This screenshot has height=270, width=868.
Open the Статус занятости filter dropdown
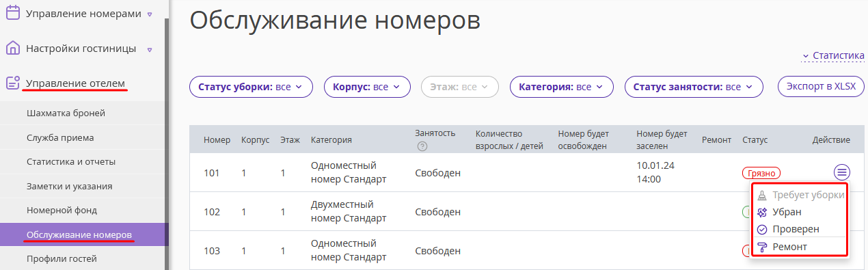point(694,87)
